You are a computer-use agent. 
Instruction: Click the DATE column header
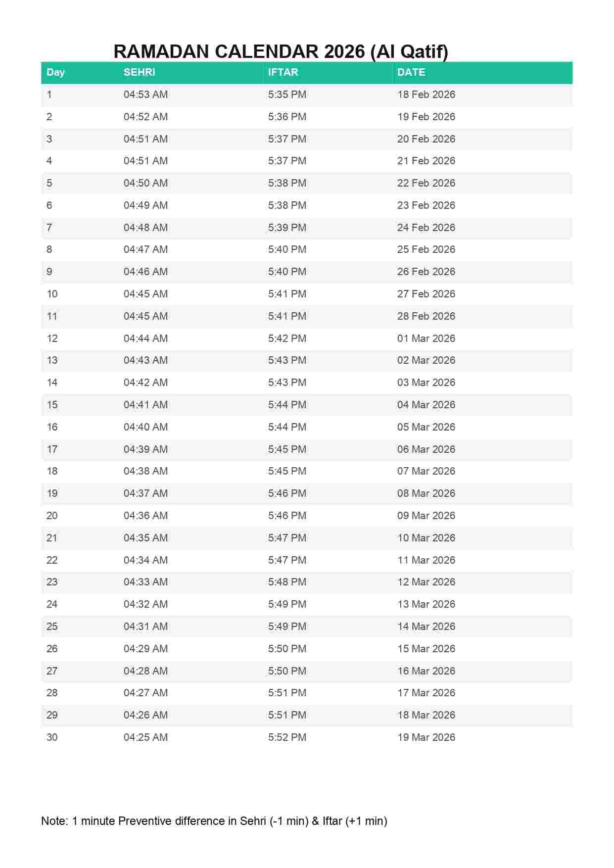pyautogui.click(x=411, y=72)
